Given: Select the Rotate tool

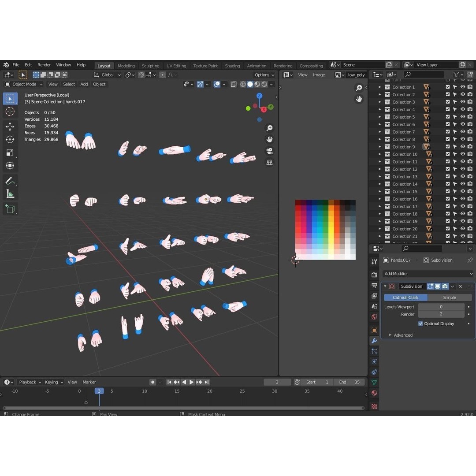Looking at the screenshot, I should tap(10, 139).
